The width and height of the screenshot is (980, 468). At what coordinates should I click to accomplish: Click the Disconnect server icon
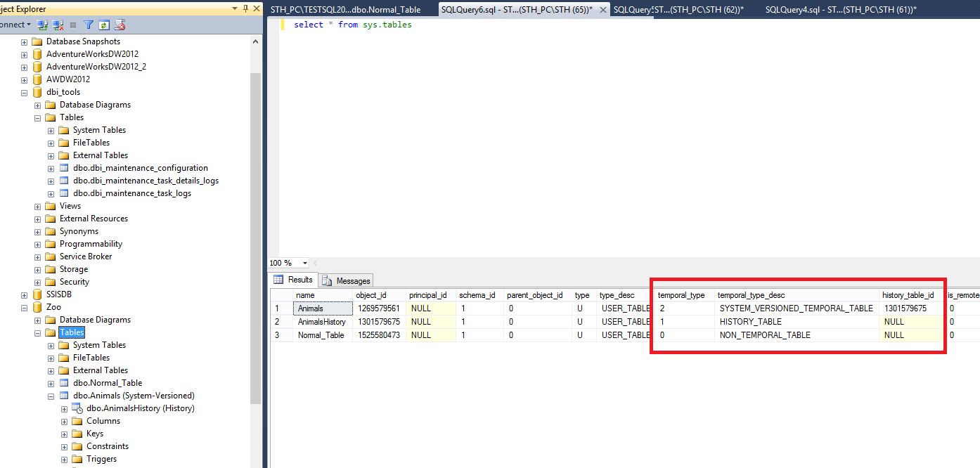coord(58,25)
